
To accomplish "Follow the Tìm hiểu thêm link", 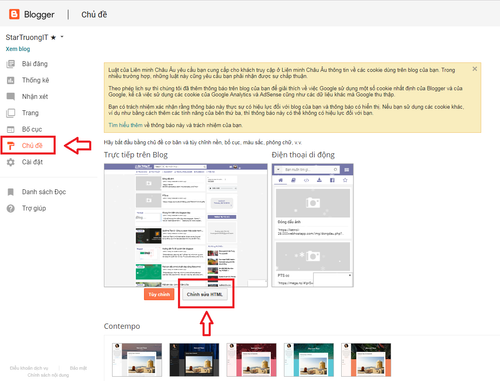I will (x=125, y=125).
